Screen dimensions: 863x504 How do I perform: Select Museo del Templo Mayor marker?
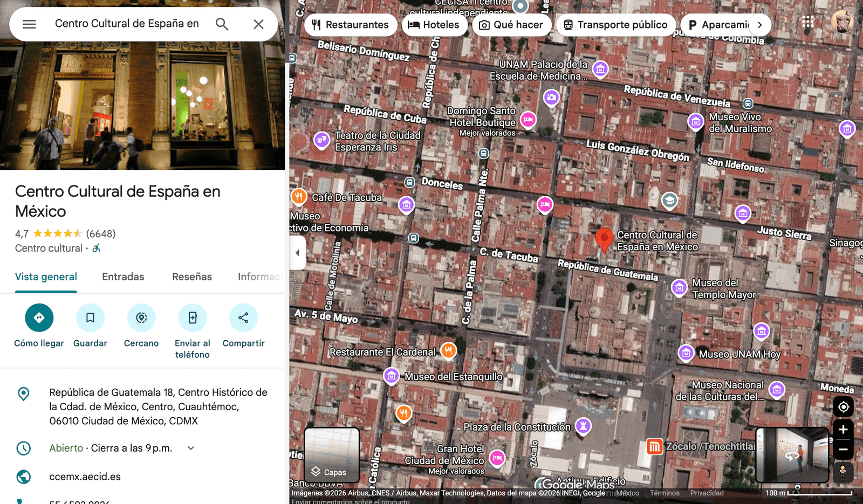(x=679, y=288)
